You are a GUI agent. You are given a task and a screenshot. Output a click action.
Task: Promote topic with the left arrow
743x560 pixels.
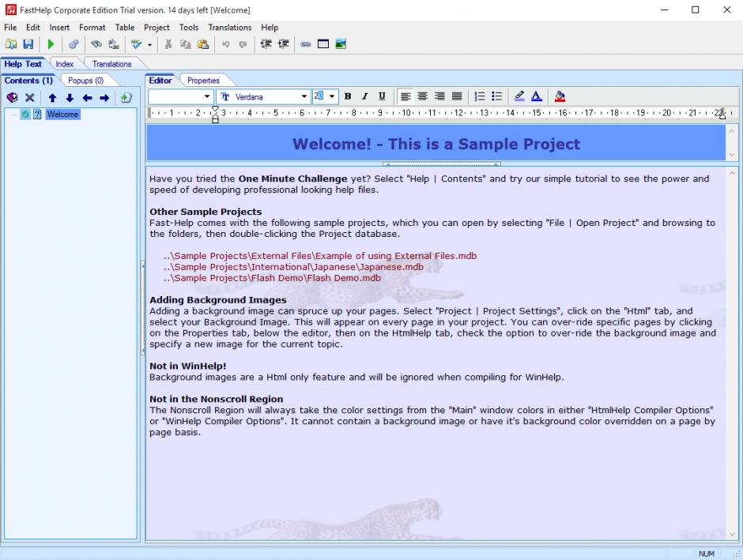coord(87,98)
